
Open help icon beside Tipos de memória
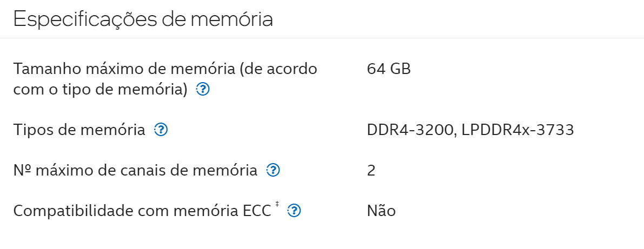pyautogui.click(x=161, y=130)
